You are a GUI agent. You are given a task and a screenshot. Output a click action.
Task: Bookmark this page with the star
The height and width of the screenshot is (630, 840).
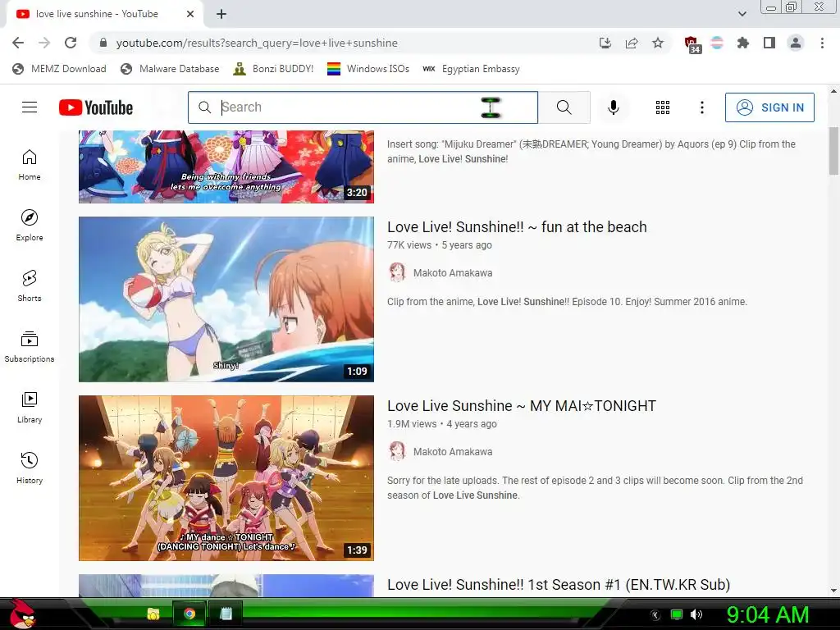(658, 43)
